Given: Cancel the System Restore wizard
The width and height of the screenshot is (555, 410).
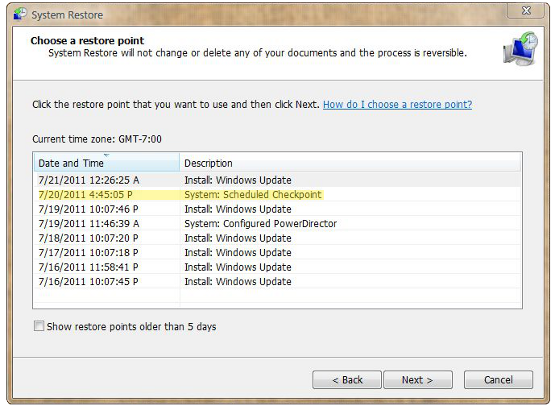Looking at the screenshot, I should (x=498, y=380).
